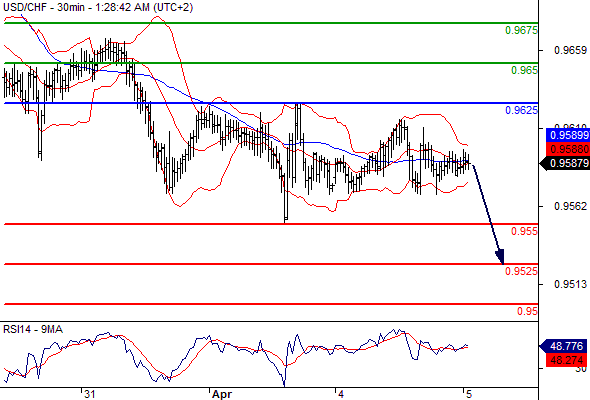The image size is (590, 400).
Task: Click the 5 date axis label
Action: pyautogui.click(x=468, y=394)
